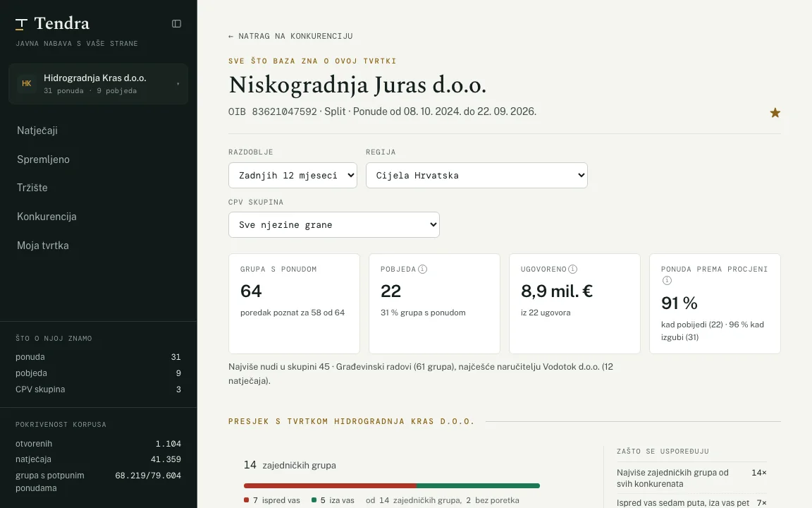Click the Zašto se uspoređuju heading

point(663,452)
